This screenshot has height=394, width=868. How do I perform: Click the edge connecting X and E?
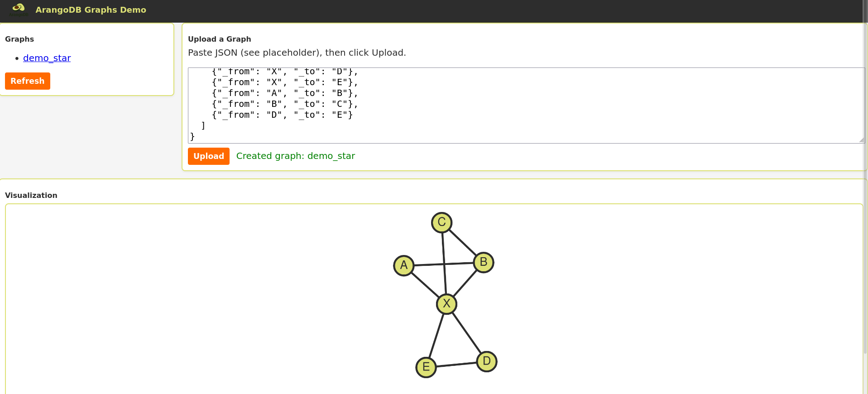click(x=436, y=336)
